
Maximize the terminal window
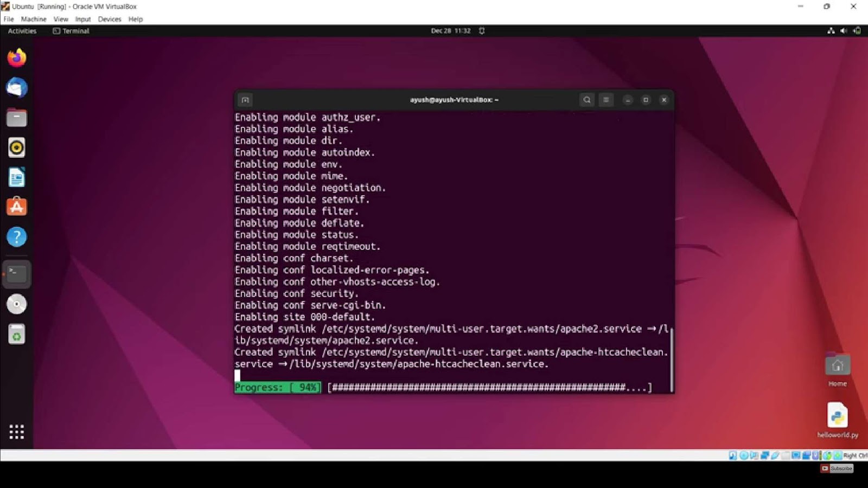pyautogui.click(x=646, y=100)
